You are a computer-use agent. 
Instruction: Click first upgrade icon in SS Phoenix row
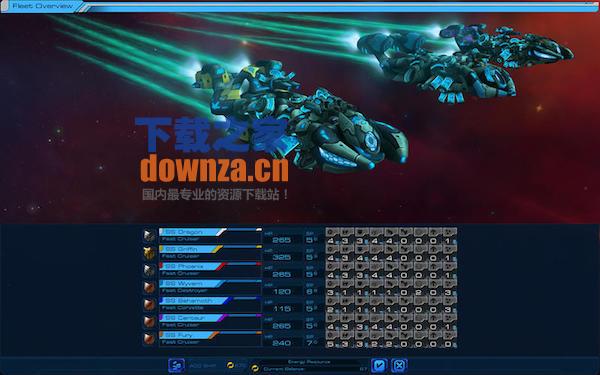pos(333,266)
